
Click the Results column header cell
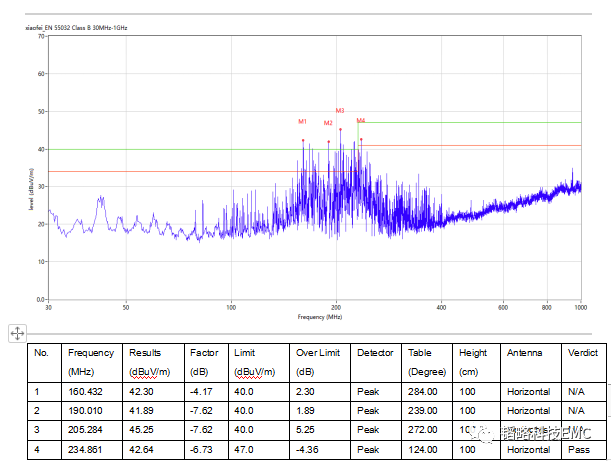150,361
